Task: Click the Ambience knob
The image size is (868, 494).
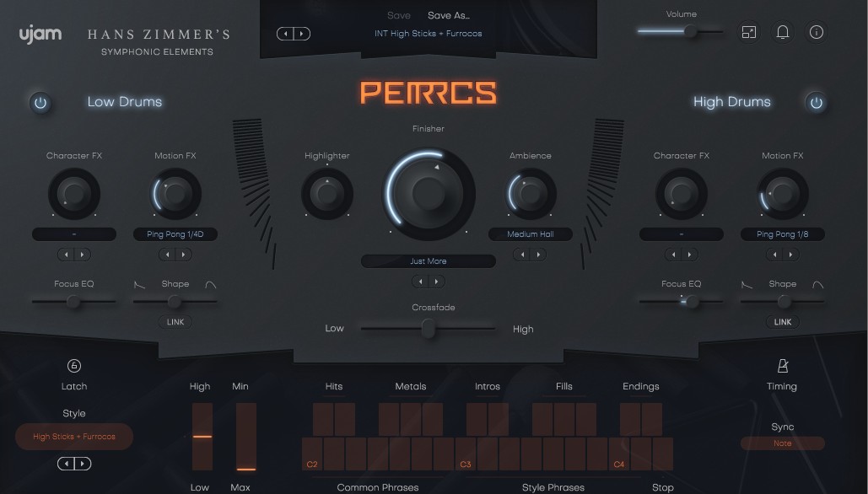Action: 531,194
